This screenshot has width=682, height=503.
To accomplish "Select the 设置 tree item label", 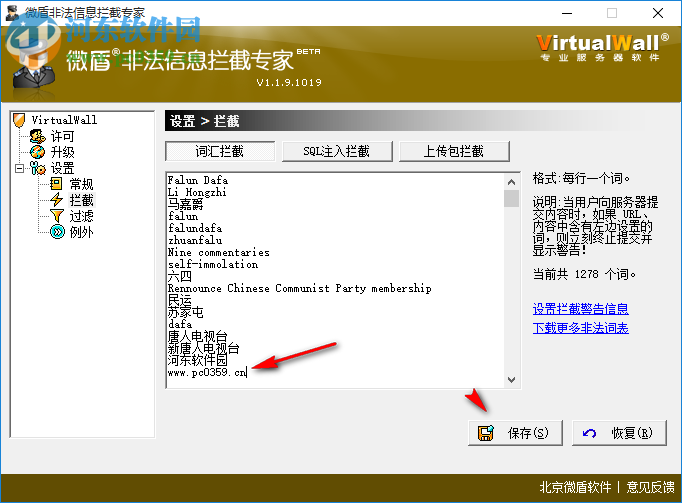I will pyautogui.click(x=62, y=168).
